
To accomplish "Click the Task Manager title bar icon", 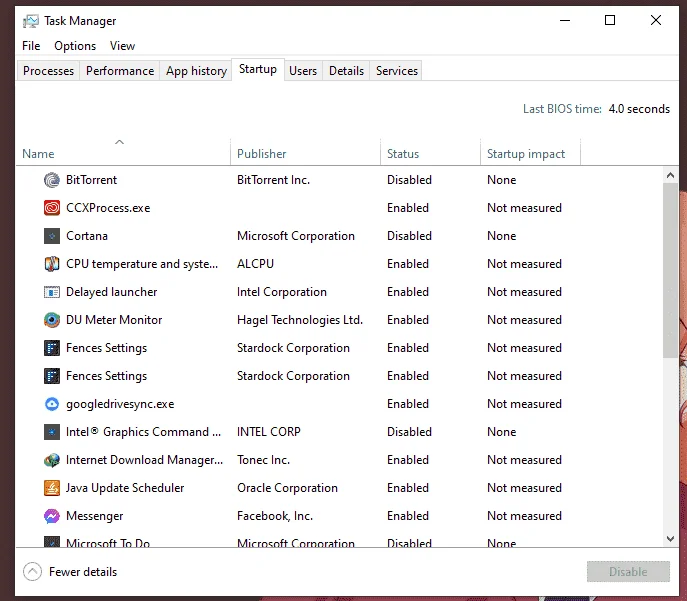I will (31, 21).
